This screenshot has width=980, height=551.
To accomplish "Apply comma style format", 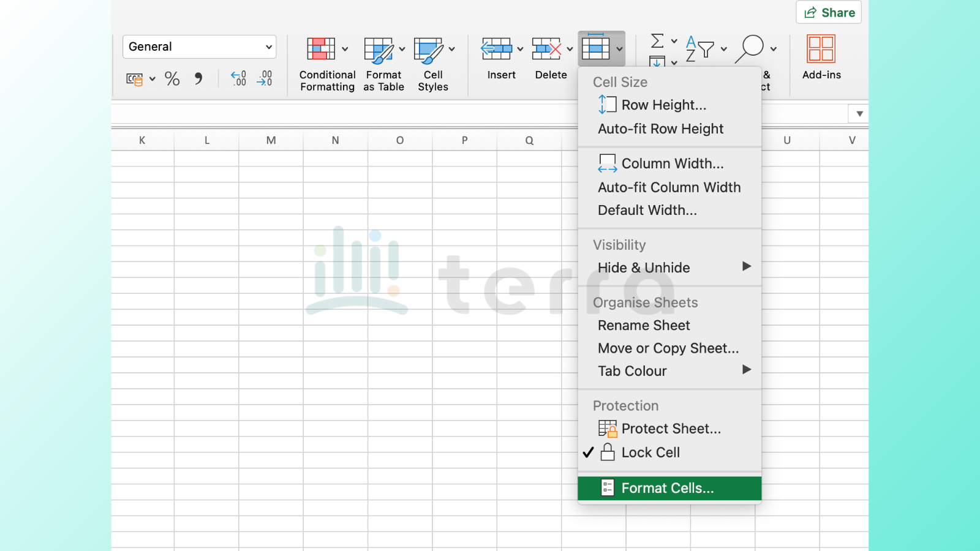I will (x=198, y=78).
